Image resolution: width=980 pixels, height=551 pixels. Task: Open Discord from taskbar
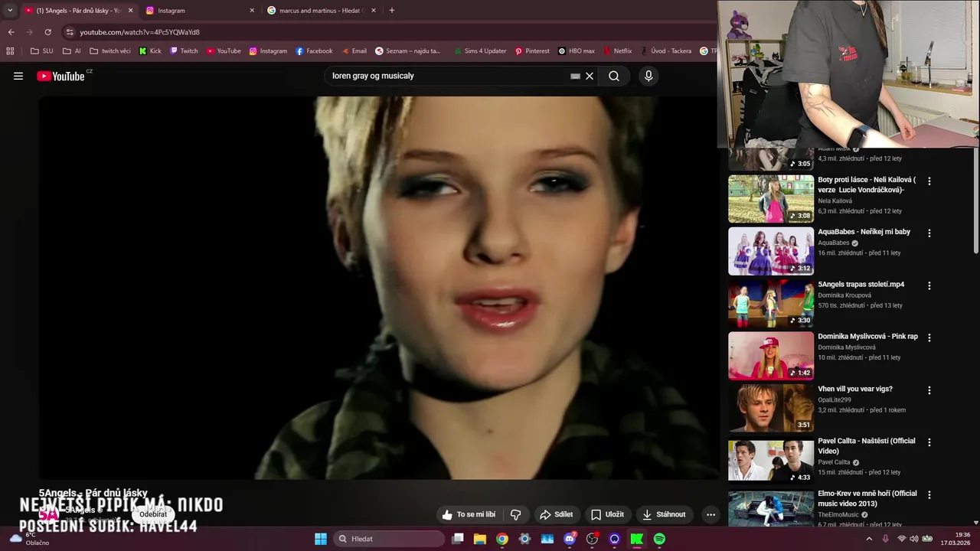(570, 539)
